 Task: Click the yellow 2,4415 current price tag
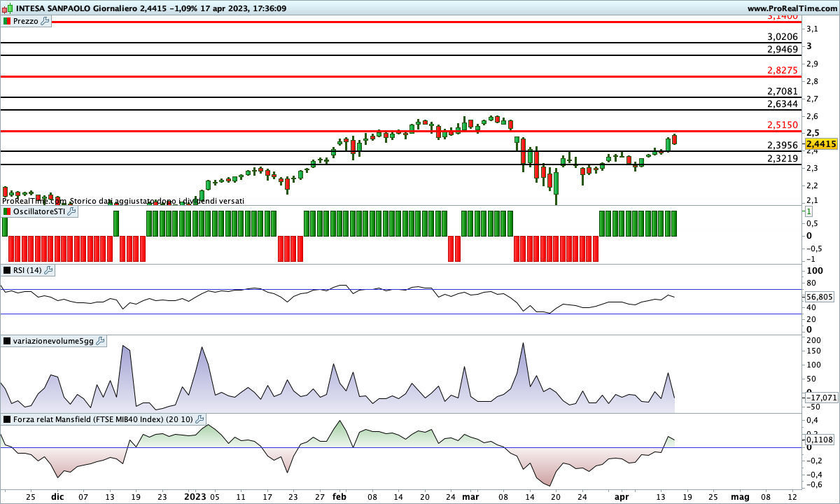click(x=821, y=143)
